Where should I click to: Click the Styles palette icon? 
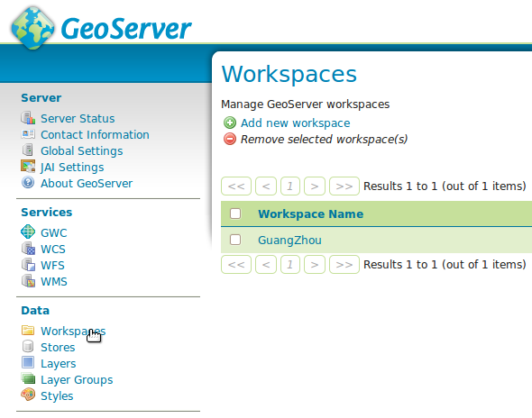point(28,395)
